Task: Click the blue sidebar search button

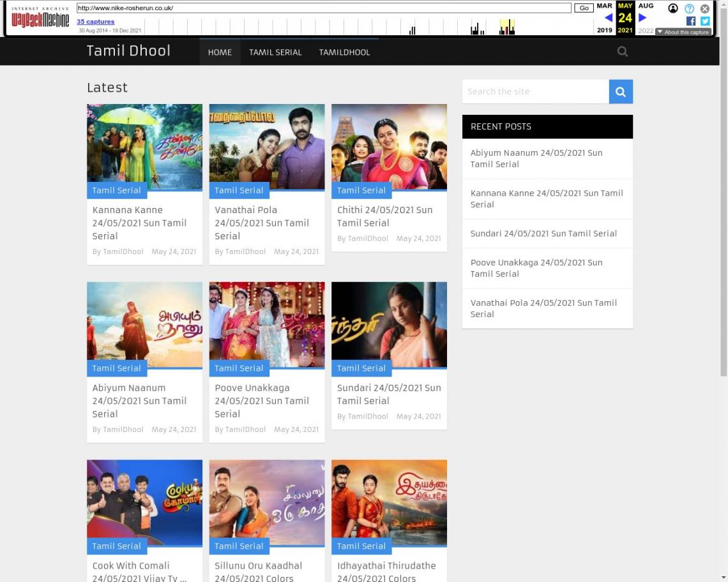Action: (x=621, y=91)
